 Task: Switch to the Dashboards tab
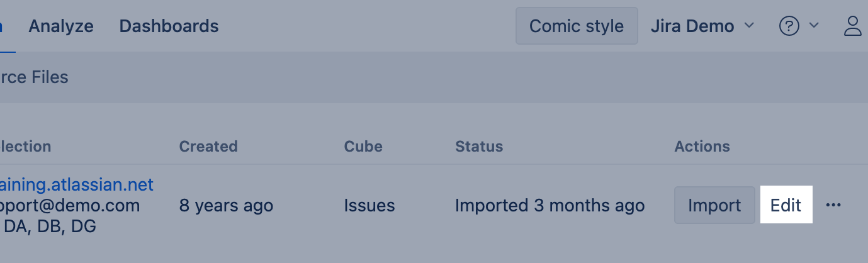click(169, 26)
